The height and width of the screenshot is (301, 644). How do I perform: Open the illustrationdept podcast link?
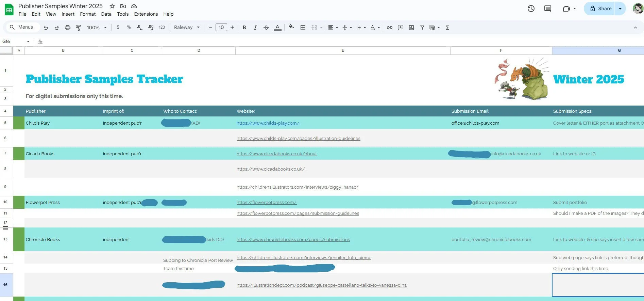point(322,285)
